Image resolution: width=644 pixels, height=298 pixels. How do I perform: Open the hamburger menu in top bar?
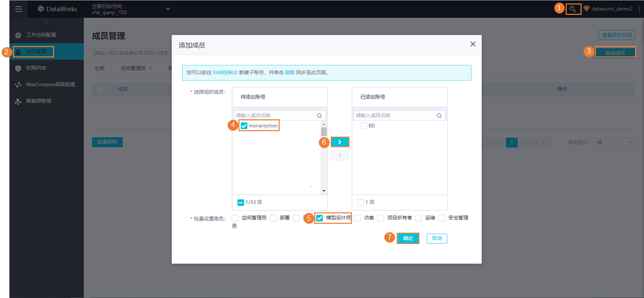(18, 9)
